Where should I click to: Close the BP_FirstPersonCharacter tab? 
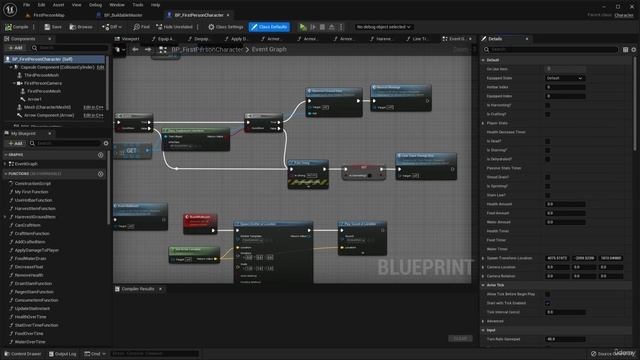tap(228, 15)
